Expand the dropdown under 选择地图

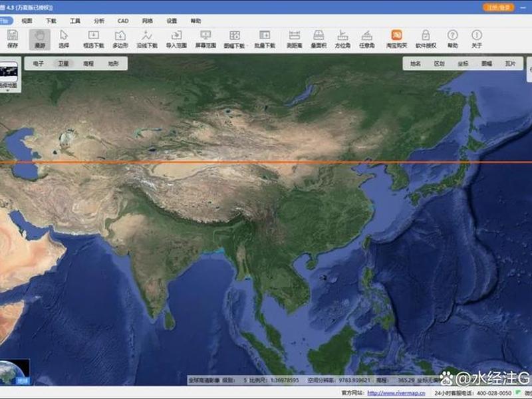(8, 90)
